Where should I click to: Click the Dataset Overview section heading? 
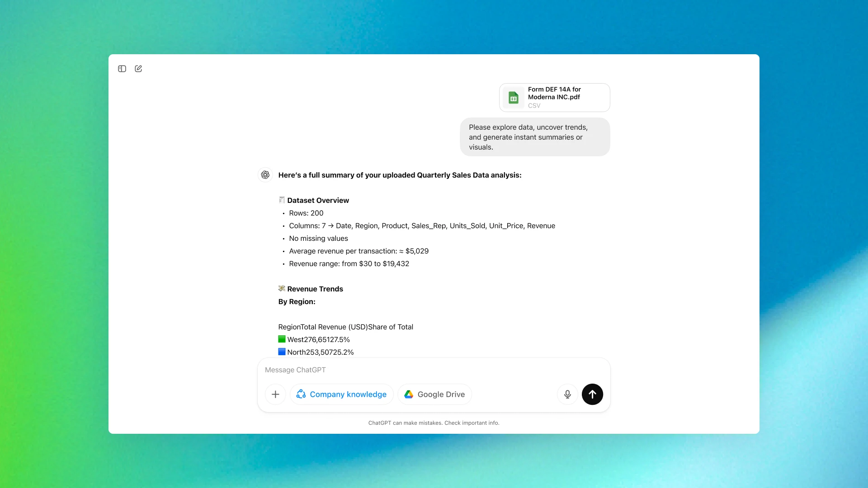[x=318, y=200]
